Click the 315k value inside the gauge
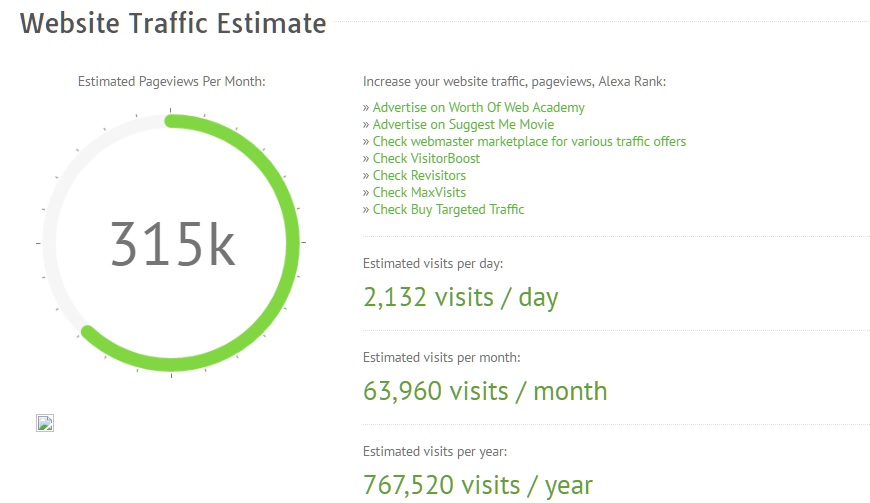 pyautogui.click(x=173, y=245)
